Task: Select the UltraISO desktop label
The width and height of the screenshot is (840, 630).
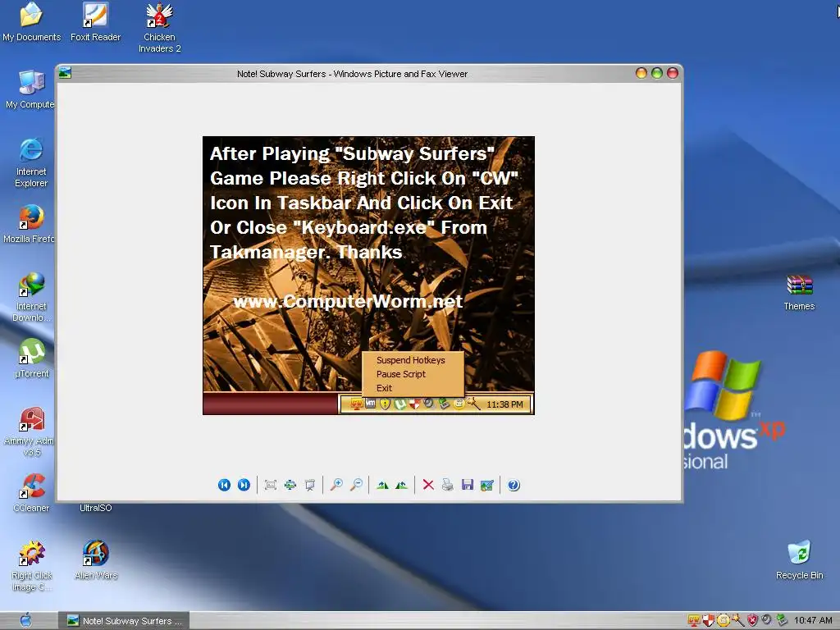Action: coord(96,508)
